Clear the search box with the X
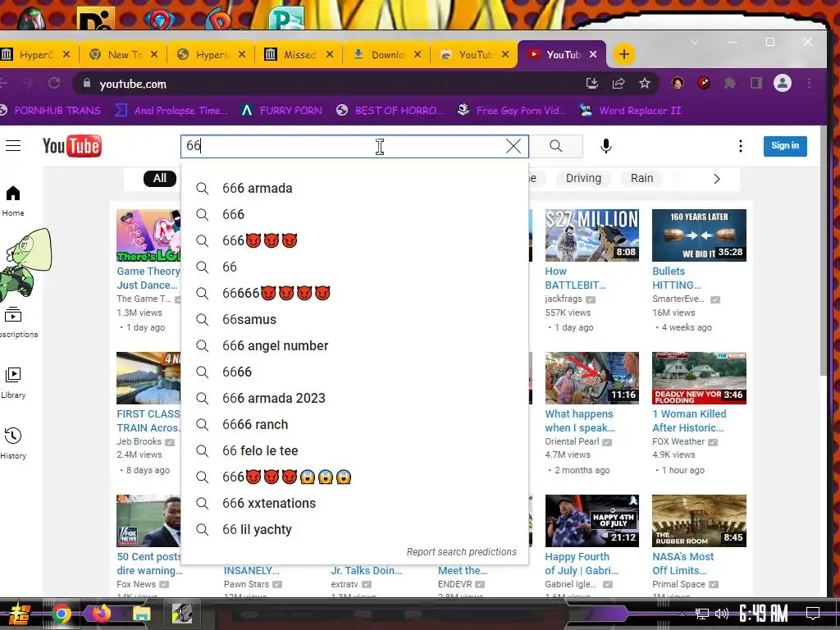 click(x=514, y=146)
